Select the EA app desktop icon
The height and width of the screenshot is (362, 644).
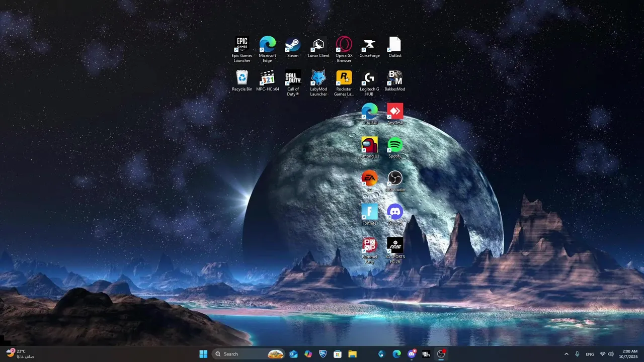pos(369,182)
